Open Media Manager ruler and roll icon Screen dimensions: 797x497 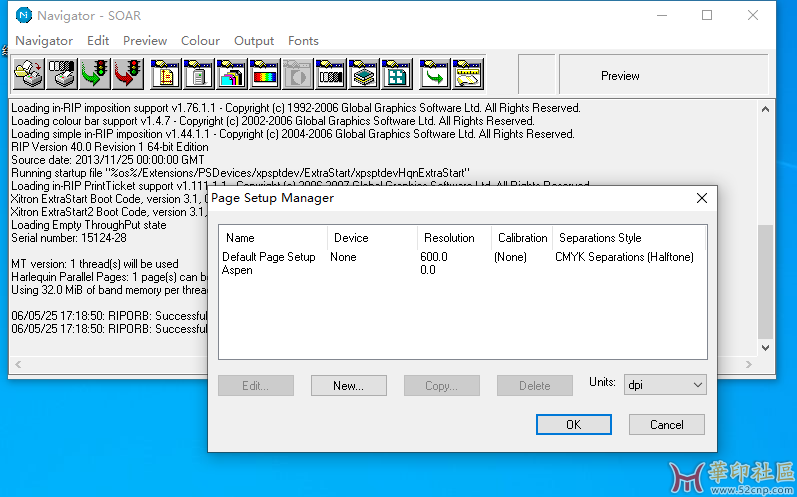point(467,74)
